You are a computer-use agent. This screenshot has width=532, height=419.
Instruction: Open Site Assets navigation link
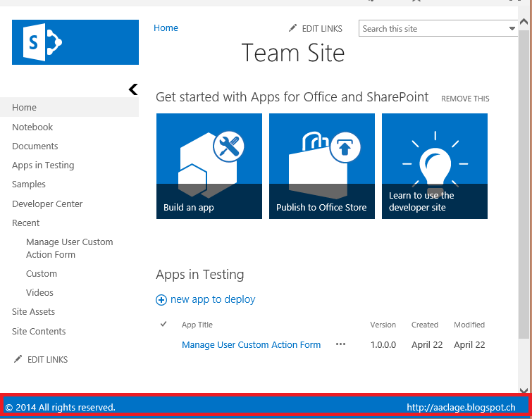point(33,311)
